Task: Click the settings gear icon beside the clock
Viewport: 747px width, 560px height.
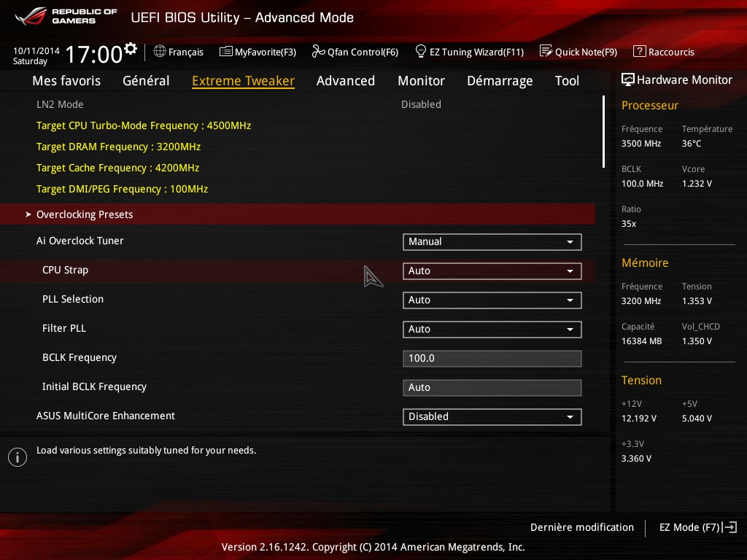Action: [x=131, y=49]
